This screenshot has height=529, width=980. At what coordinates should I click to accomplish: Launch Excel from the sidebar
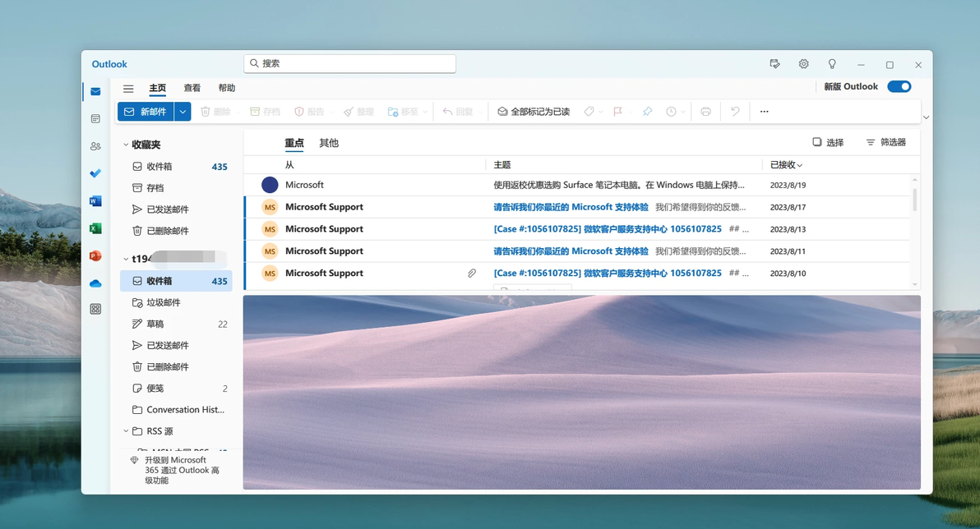(95, 228)
